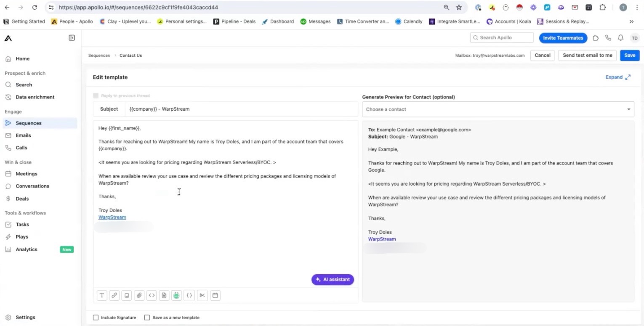The height and width of the screenshot is (326, 644).
Task: Insert meeting link with calendar icon
Action: [215, 295]
